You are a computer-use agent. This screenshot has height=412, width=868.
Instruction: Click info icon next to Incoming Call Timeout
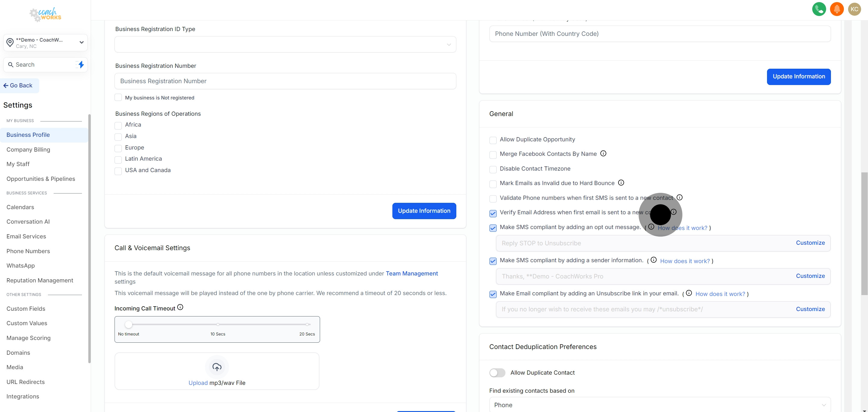coord(180,307)
